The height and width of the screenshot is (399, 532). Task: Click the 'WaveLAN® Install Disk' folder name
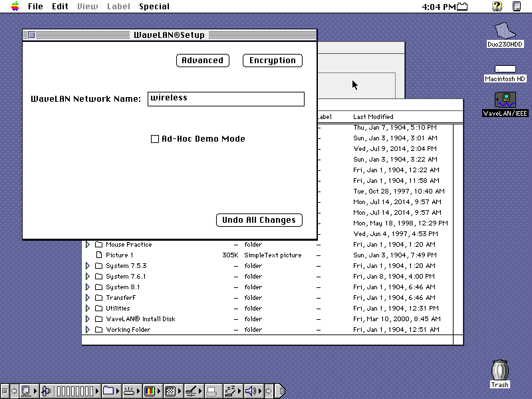[x=140, y=319]
